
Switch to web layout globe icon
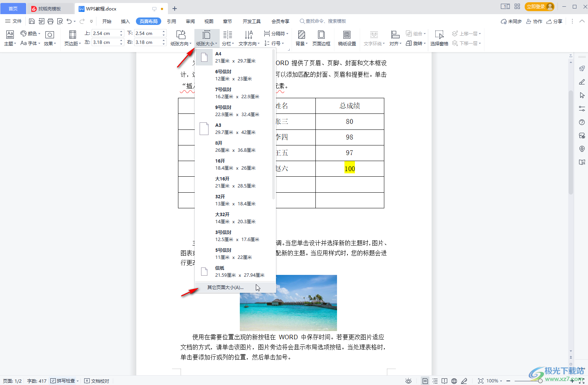point(454,381)
